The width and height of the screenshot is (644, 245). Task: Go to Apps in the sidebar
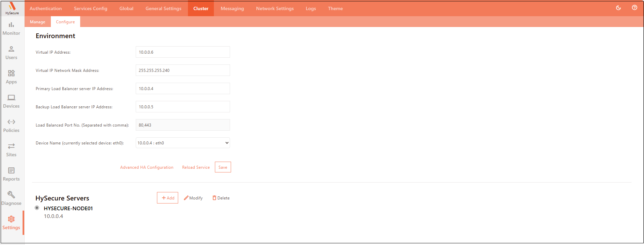[x=11, y=77]
